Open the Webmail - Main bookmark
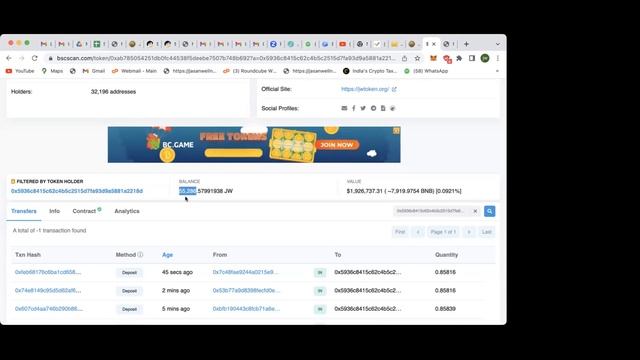The height and width of the screenshot is (360, 640). [134, 71]
